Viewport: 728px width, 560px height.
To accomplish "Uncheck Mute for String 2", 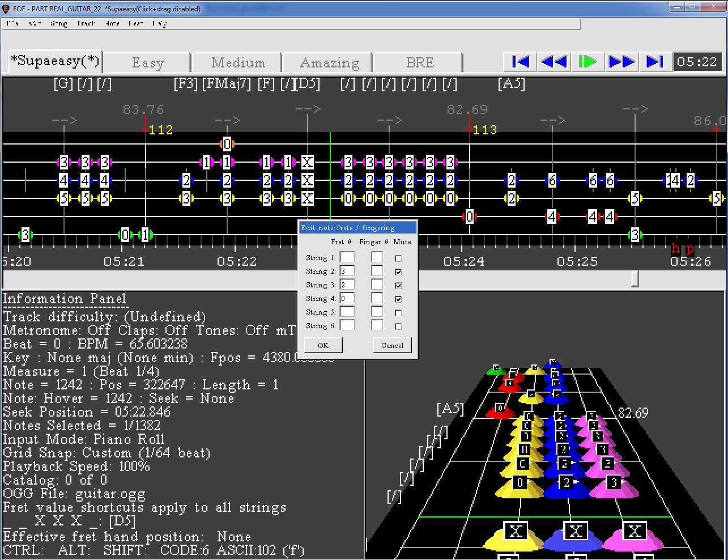I will pos(398,272).
